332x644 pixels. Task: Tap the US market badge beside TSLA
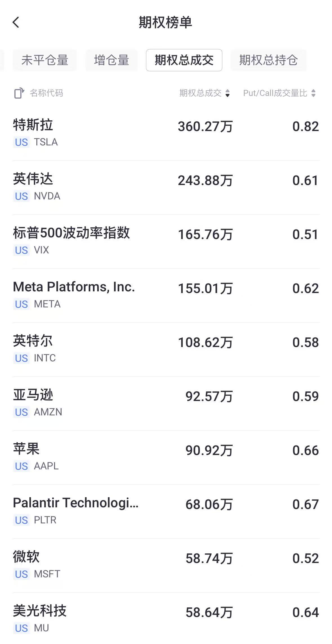(x=21, y=142)
